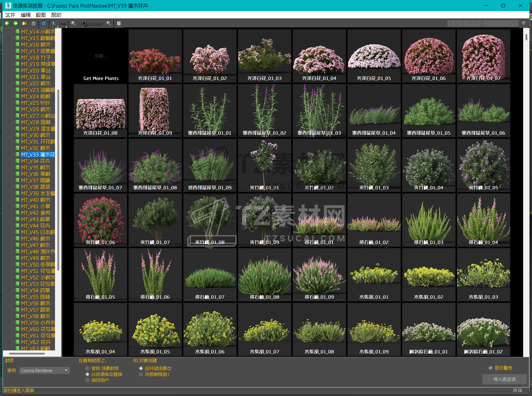Open the Corona Renderer material dropdown
The image size is (532, 396).
44,370
